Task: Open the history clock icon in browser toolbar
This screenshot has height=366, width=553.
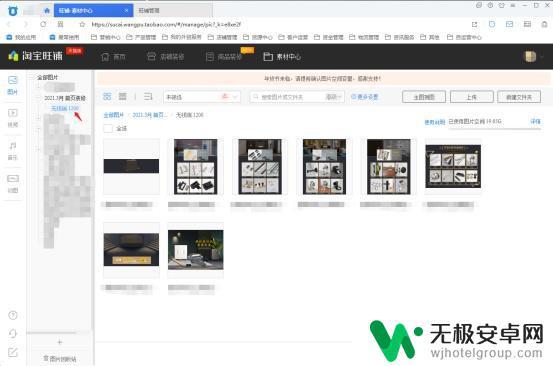Action: [x=492, y=24]
